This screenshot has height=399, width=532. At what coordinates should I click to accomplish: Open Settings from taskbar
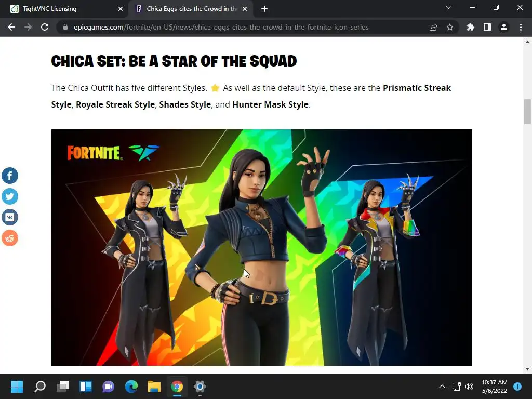point(200,387)
